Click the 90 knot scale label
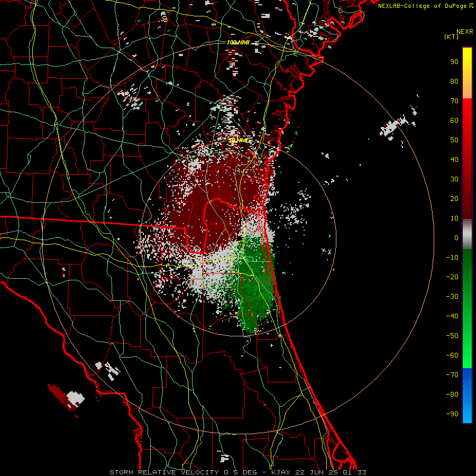This screenshot has width=476, height=476. 454,62
